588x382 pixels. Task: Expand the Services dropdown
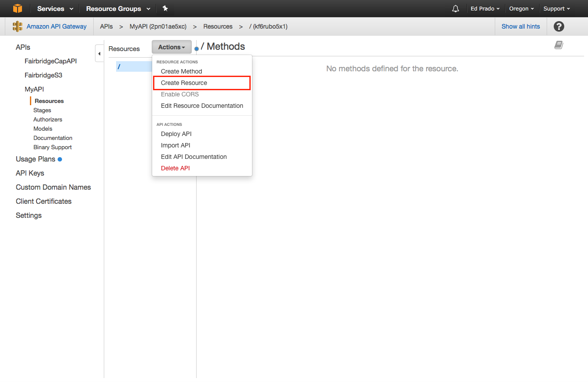pyautogui.click(x=55, y=9)
